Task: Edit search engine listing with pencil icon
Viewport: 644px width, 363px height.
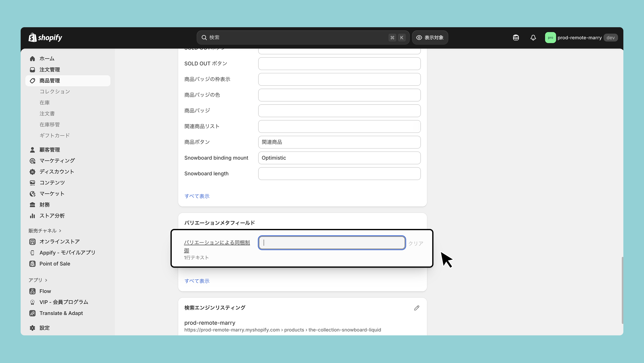Action: pyautogui.click(x=417, y=308)
